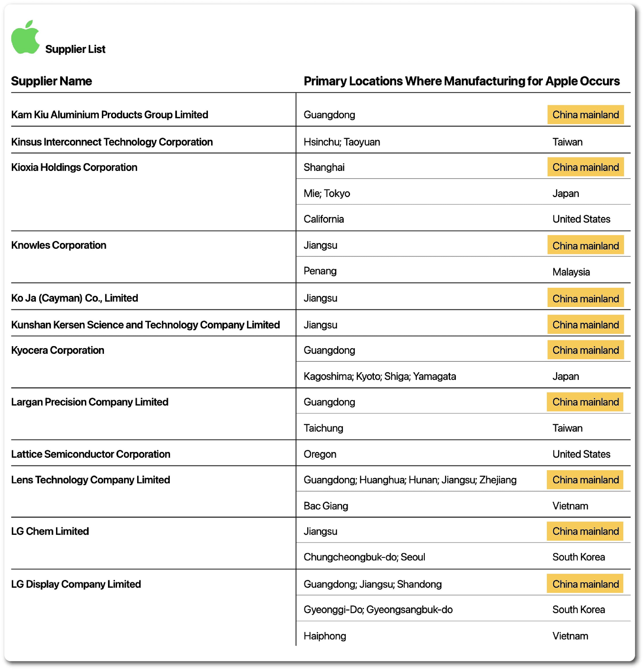This screenshot has height=670, width=644.
Task: Click Lattice Semiconductor Corporation name
Action: [91, 454]
